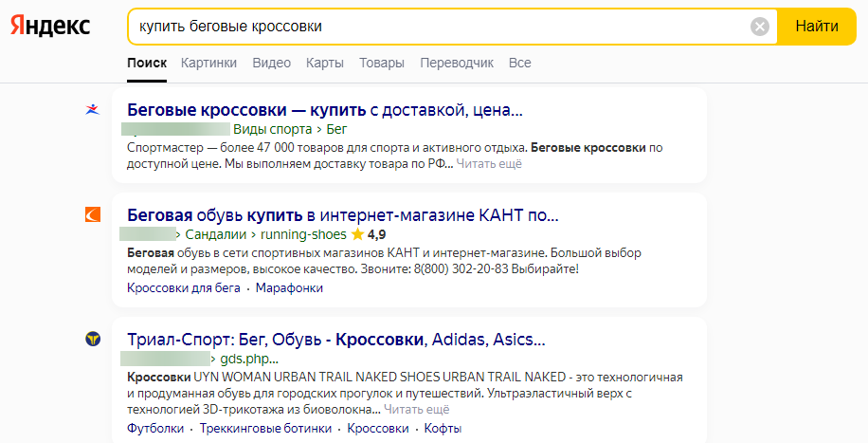The width and height of the screenshot is (868, 443).
Task: Open the 'Кофты' sitelink
Action: (x=443, y=429)
